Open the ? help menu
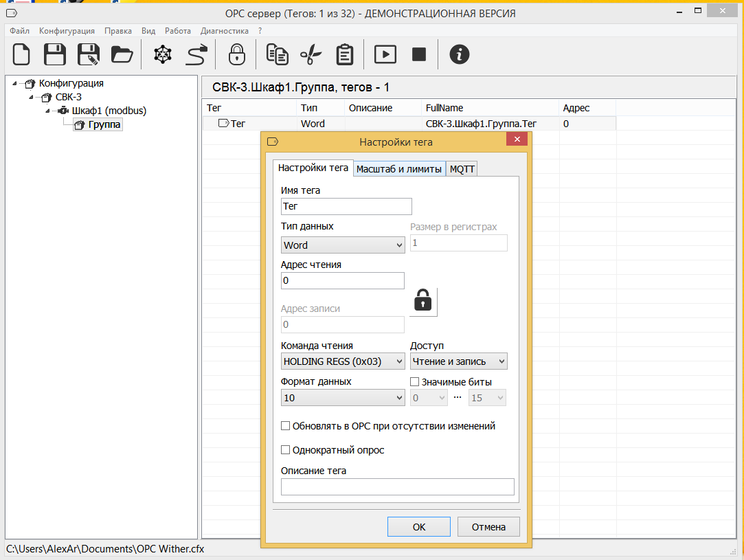 coord(260,31)
